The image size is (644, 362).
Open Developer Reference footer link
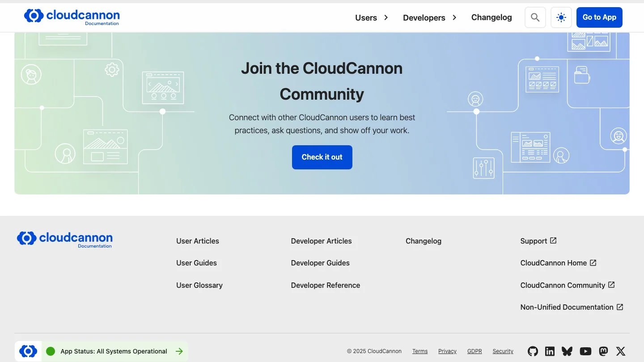tap(326, 285)
